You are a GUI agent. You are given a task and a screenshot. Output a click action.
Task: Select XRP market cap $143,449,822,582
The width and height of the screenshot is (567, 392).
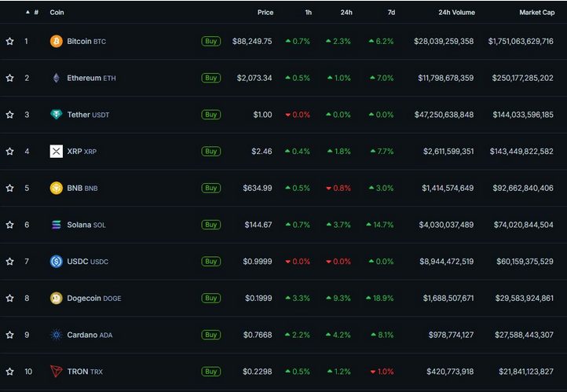pos(521,151)
